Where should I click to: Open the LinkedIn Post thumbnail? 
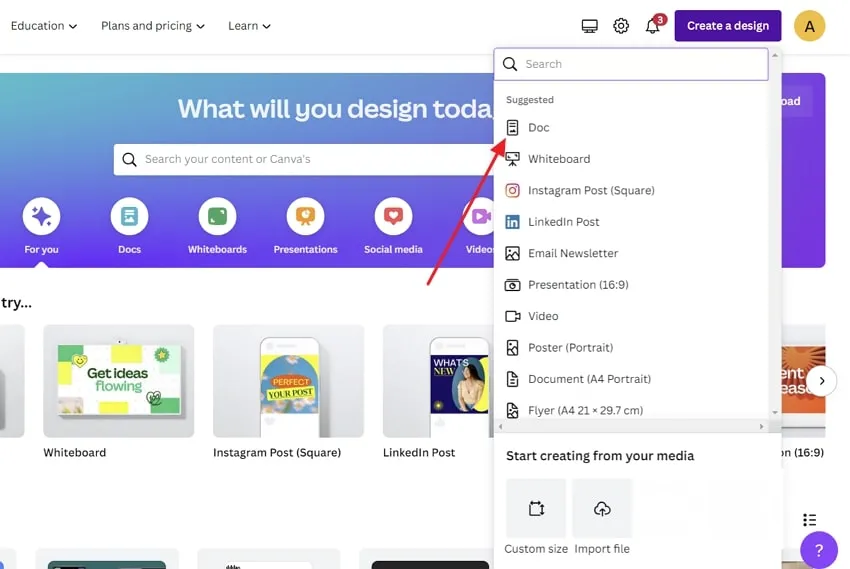click(x=438, y=381)
